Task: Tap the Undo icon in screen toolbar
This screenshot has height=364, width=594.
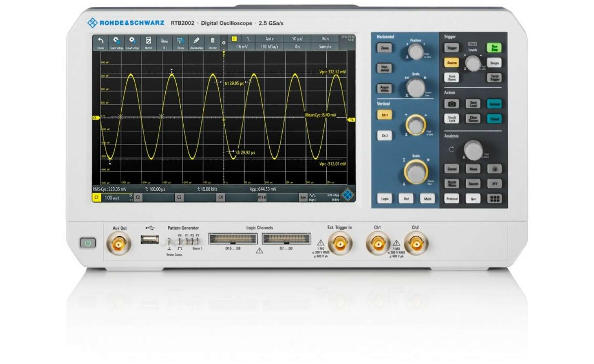Action: tap(101, 42)
